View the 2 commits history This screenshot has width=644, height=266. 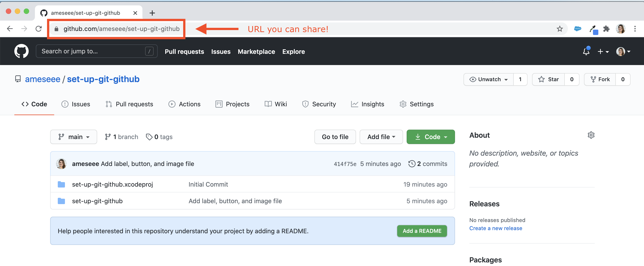coord(428,164)
